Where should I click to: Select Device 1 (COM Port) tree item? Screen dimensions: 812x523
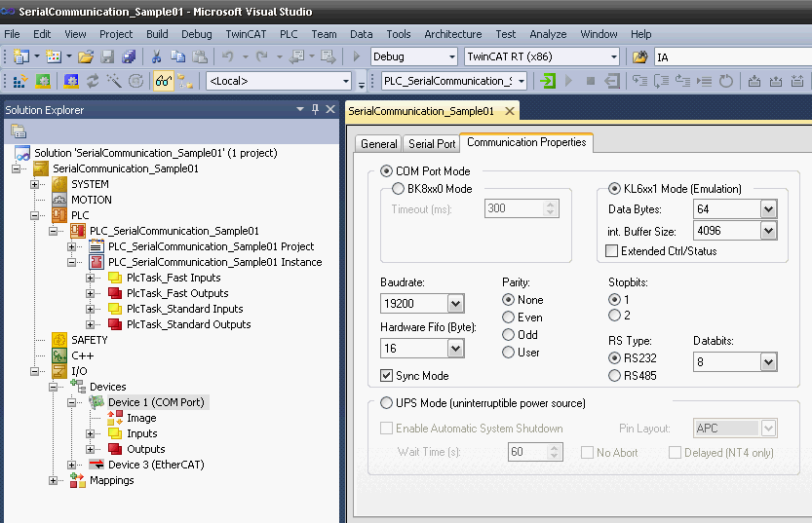156,402
